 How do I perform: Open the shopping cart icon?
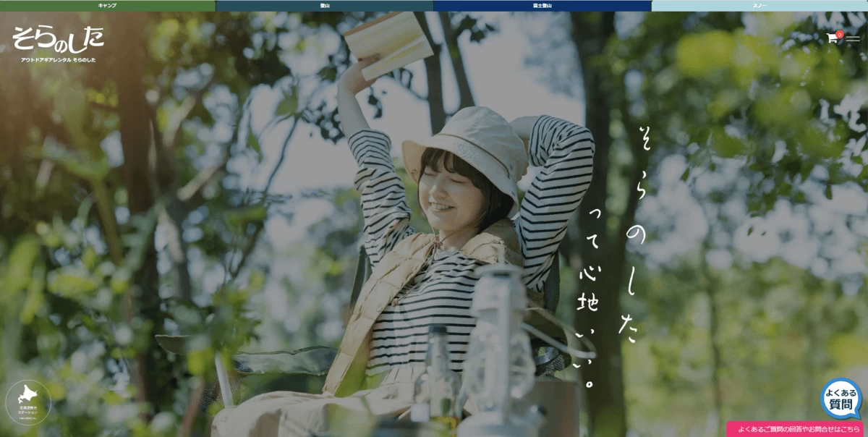click(x=833, y=38)
